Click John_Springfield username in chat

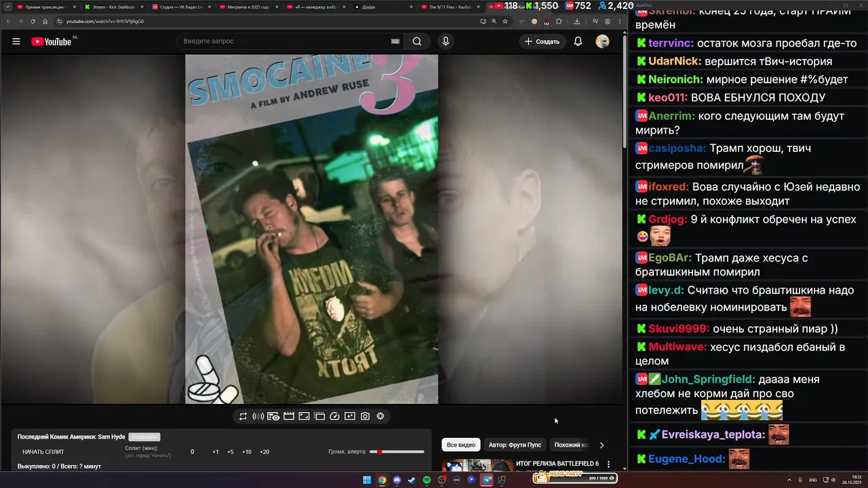point(709,380)
